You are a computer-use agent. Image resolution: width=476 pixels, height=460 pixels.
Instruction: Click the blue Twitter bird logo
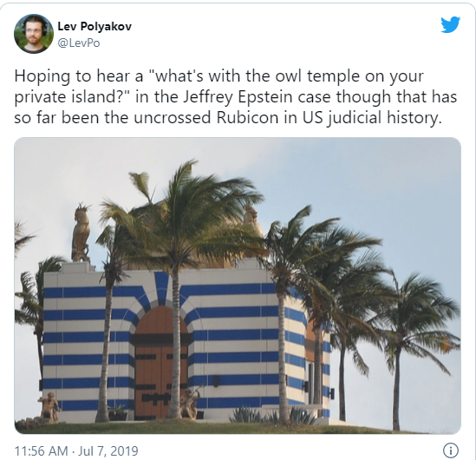pyautogui.click(x=451, y=24)
